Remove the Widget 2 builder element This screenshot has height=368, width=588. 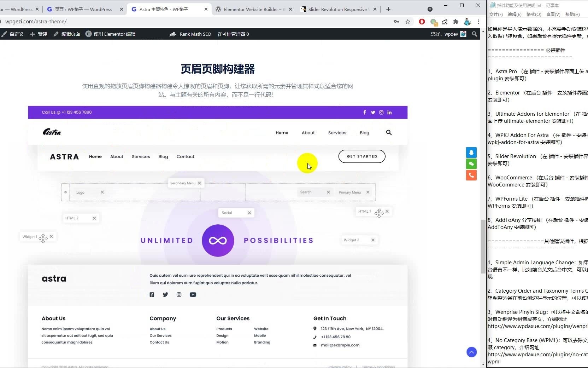point(373,240)
